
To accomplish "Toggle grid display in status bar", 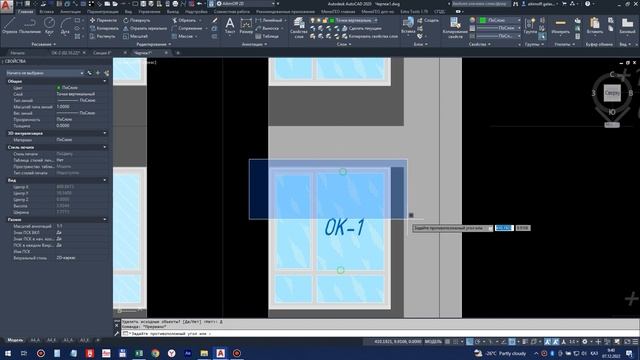I will click(x=448, y=342).
